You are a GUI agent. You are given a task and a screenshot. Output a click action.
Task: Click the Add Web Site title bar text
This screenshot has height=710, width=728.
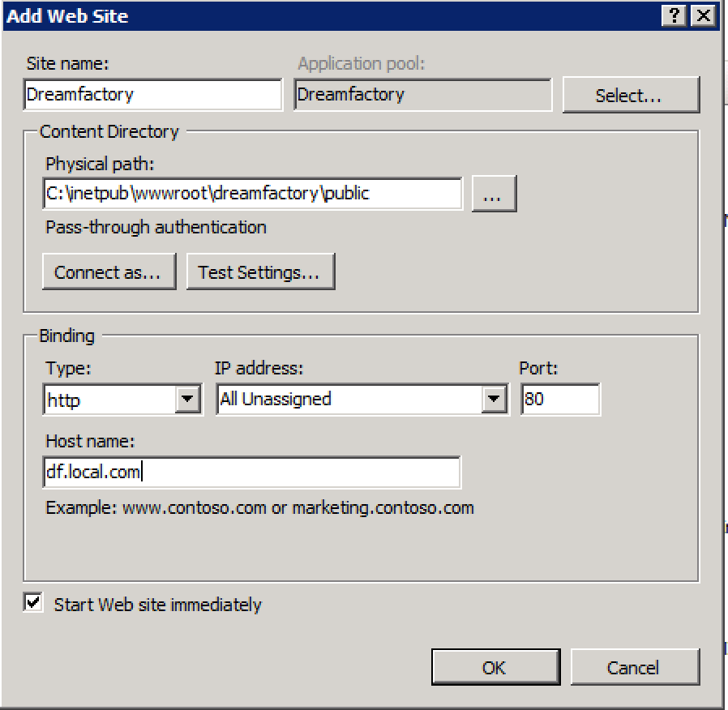67,16
